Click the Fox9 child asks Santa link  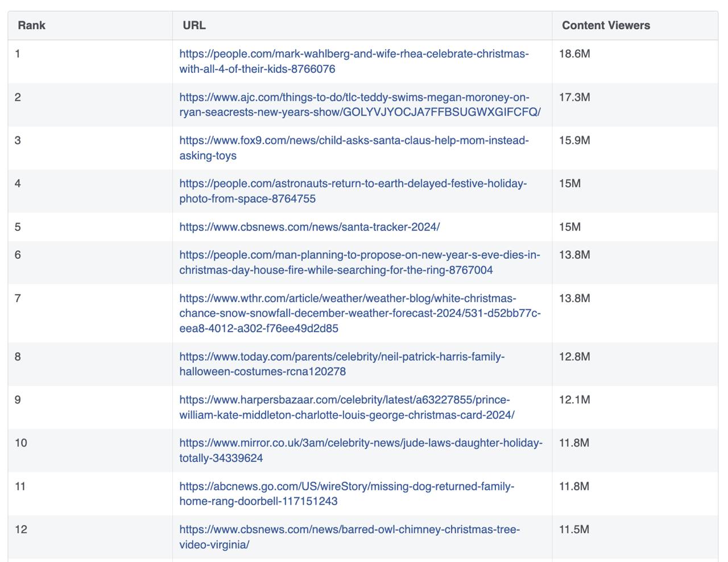(354, 140)
